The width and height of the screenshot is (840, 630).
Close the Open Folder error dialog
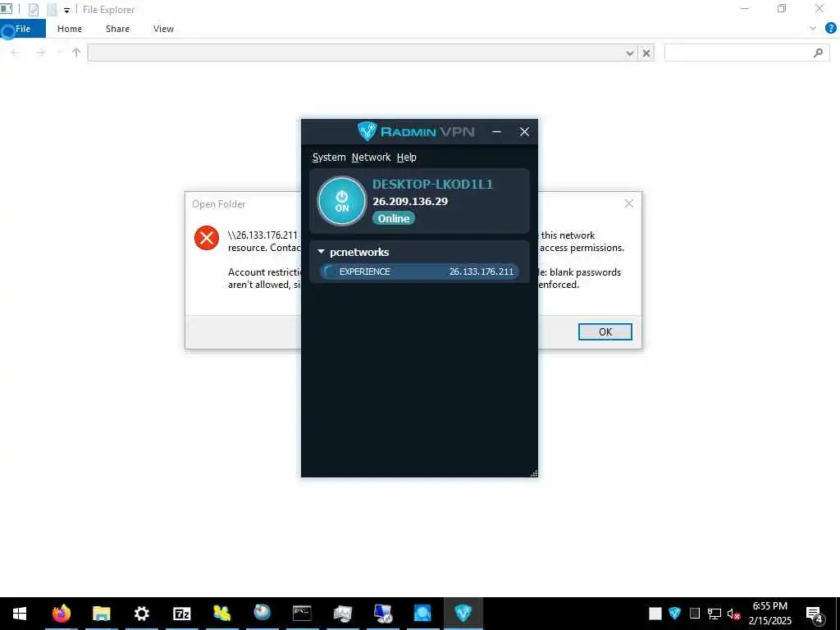tap(629, 203)
